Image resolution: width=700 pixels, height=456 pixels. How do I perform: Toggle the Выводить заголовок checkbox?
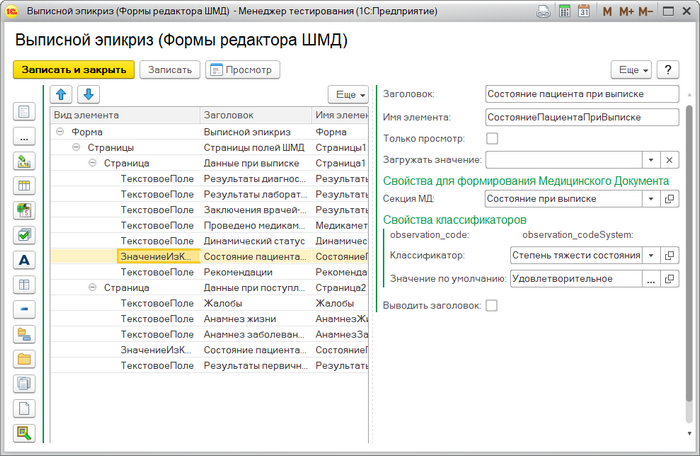[x=492, y=305]
